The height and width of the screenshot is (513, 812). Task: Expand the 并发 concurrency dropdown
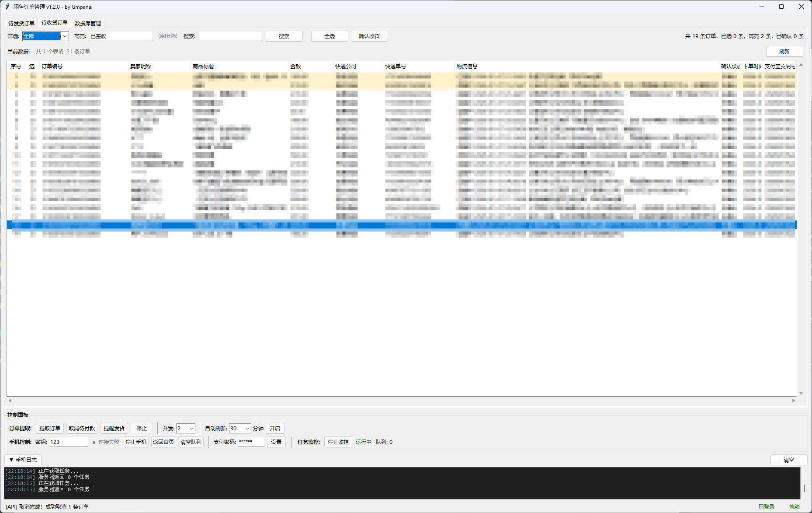point(191,429)
